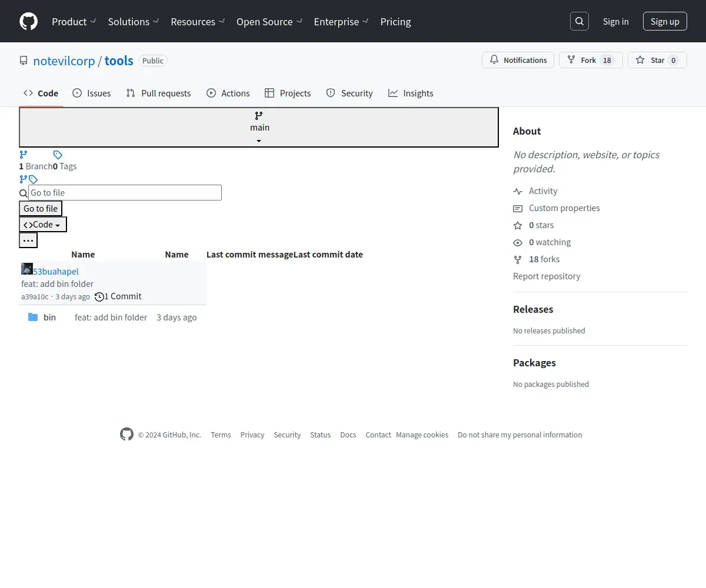
Task: Click the footer Docs link
Action: 348,435
